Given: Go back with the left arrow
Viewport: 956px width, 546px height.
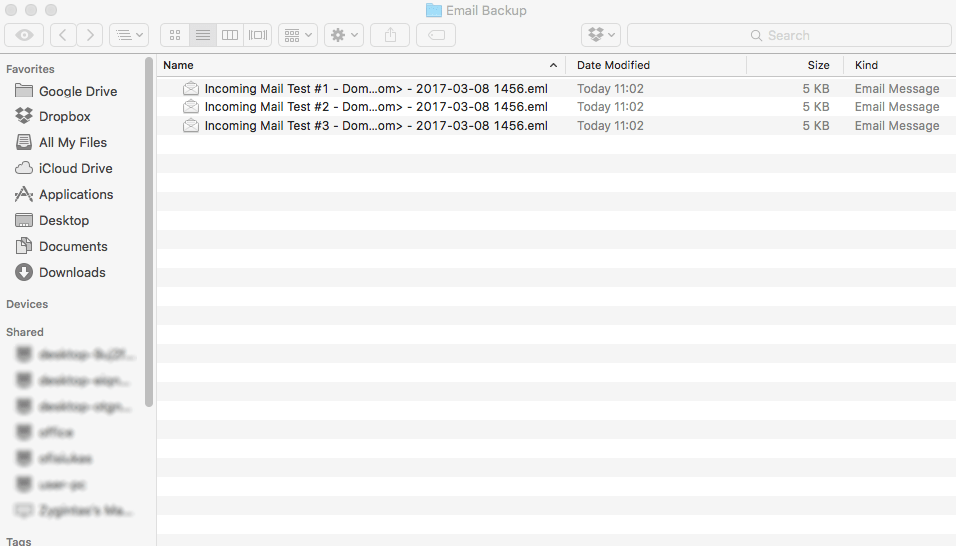Looking at the screenshot, I should pos(63,35).
